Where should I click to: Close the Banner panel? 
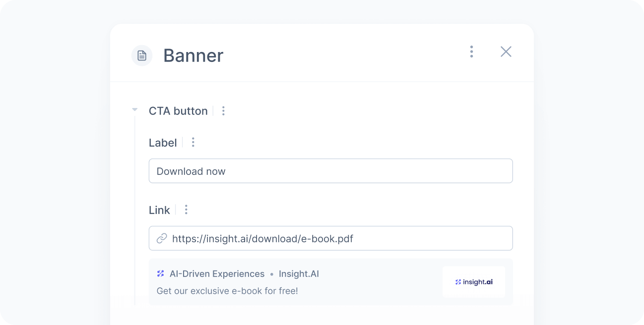click(506, 52)
